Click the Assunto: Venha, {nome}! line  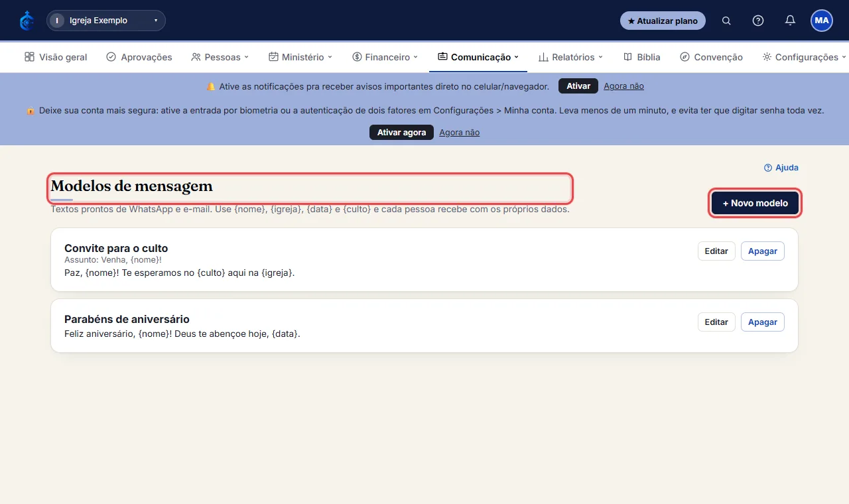[113, 260]
